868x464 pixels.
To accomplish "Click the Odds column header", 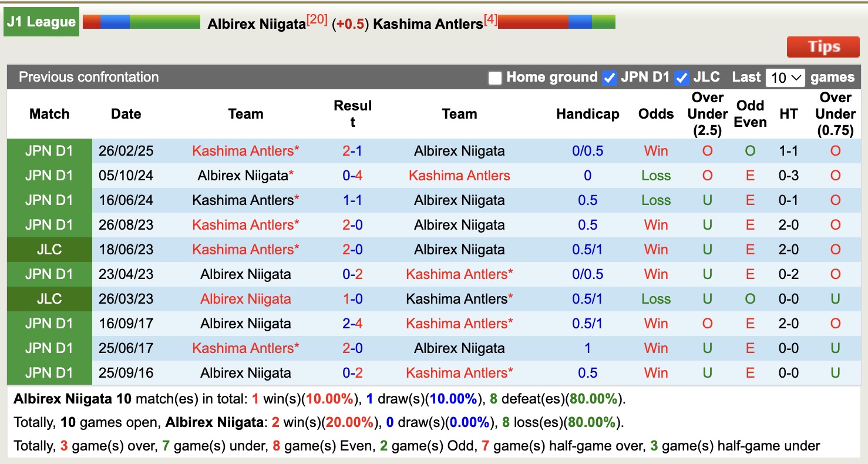I will tap(656, 114).
